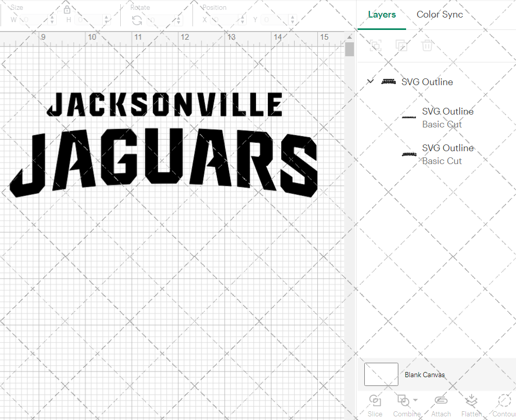
Task: Select the JACKSONVILLE Basic Cut layer
Action: 447,118
